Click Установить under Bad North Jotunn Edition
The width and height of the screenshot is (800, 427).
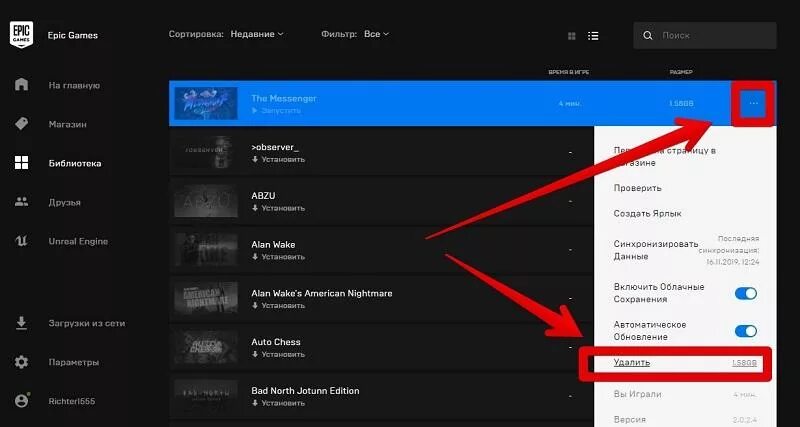[283, 403]
